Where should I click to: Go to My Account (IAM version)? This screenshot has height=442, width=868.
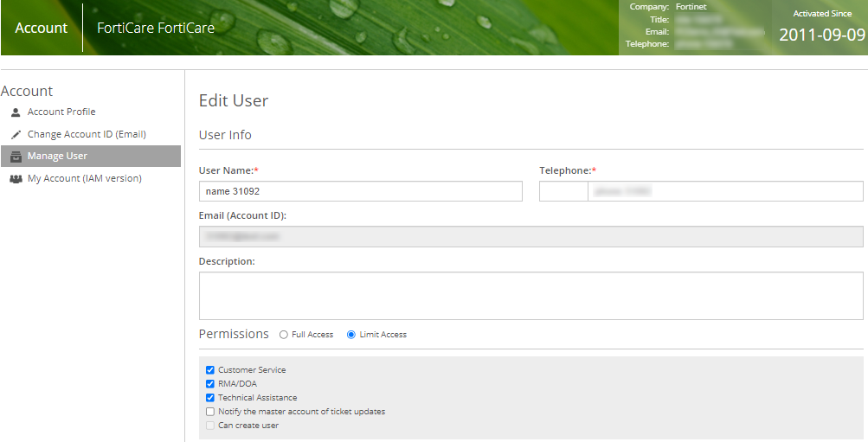pos(85,178)
